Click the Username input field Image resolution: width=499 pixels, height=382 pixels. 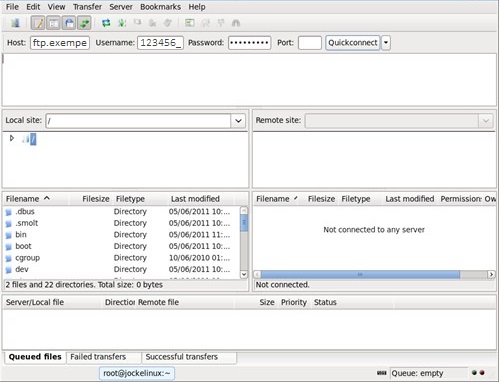[160, 43]
